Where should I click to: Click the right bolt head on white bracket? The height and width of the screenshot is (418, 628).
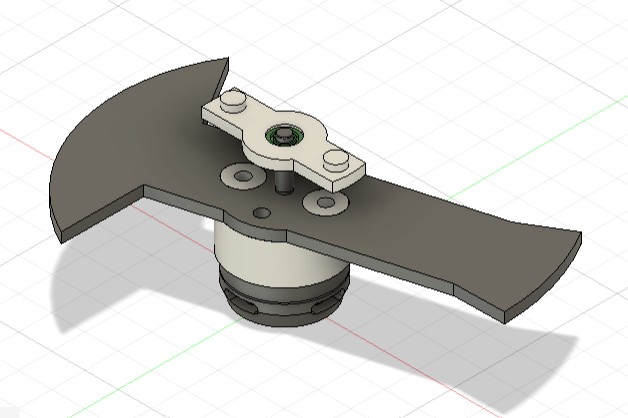pyautogui.click(x=334, y=159)
